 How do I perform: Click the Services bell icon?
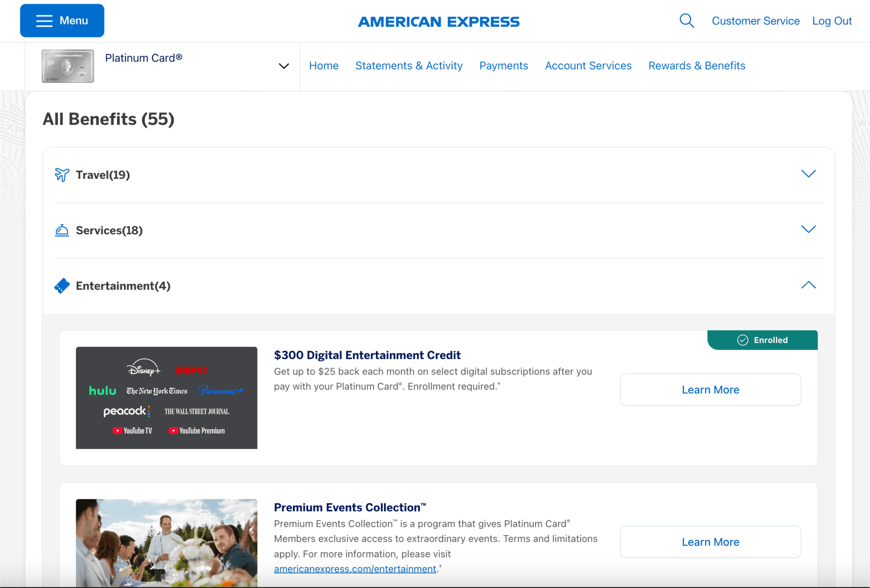[x=62, y=230]
